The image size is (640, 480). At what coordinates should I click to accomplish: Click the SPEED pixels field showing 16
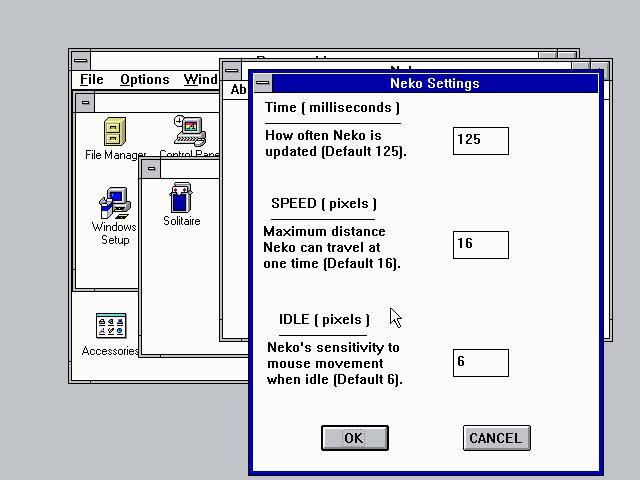pos(481,245)
